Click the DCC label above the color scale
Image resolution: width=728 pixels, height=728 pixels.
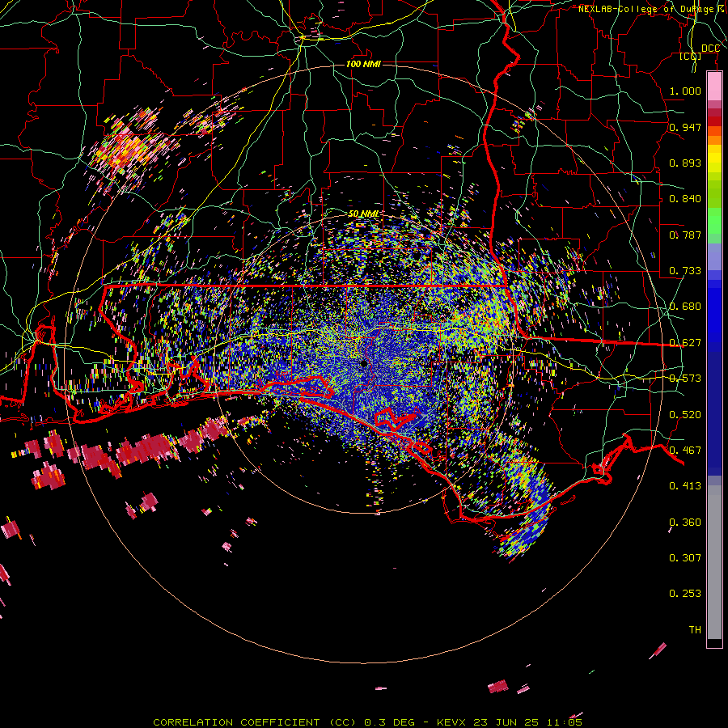coord(710,49)
